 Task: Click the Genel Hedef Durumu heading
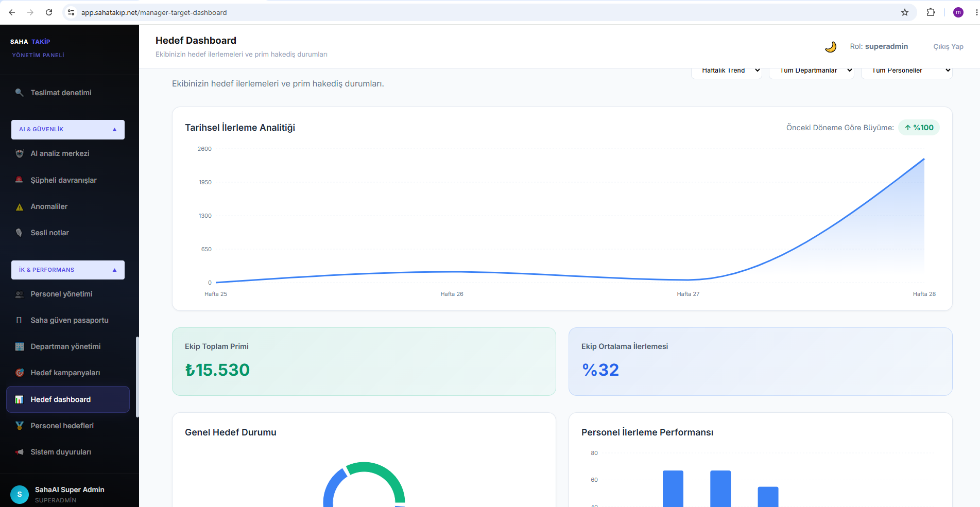[x=231, y=432]
